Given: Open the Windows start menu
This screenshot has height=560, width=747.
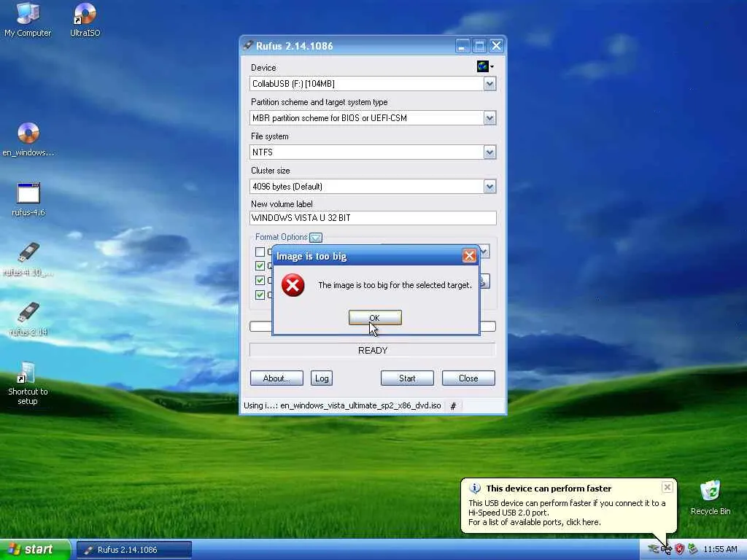Looking at the screenshot, I should (35, 550).
